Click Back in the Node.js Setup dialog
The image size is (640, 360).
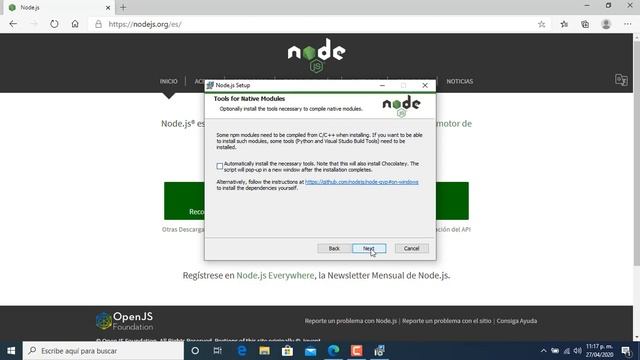334,248
